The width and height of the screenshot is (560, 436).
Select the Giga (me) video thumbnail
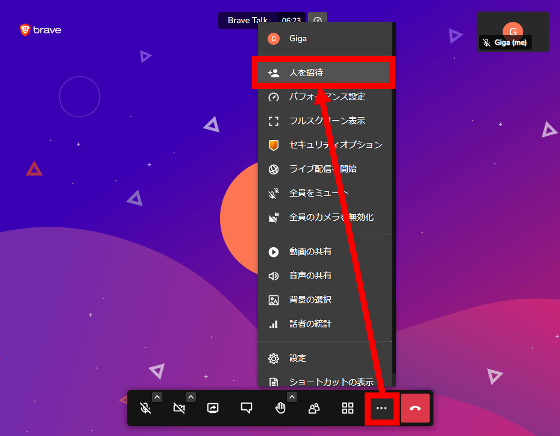pos(512,32)
